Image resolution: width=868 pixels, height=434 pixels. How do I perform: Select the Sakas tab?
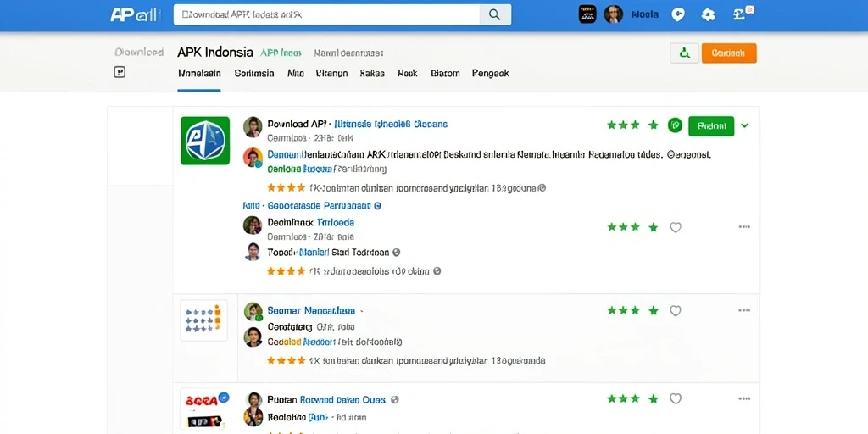[x=372, y=73]
